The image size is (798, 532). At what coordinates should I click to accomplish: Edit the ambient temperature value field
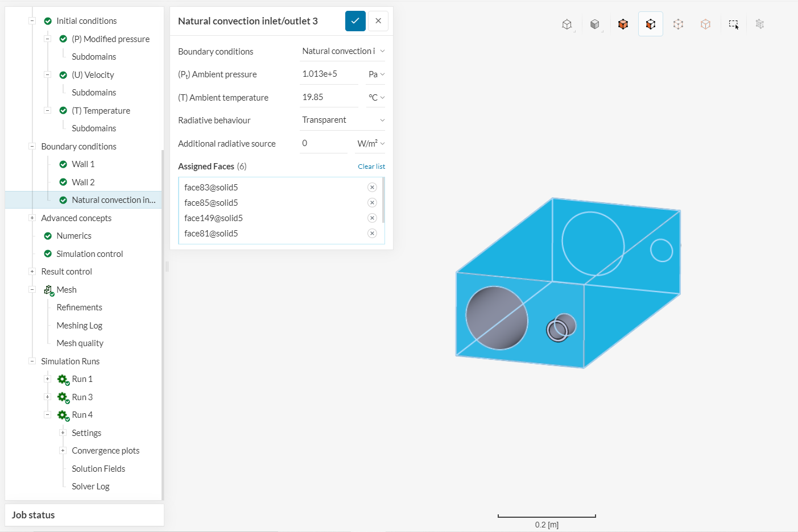tap(329, 98)
